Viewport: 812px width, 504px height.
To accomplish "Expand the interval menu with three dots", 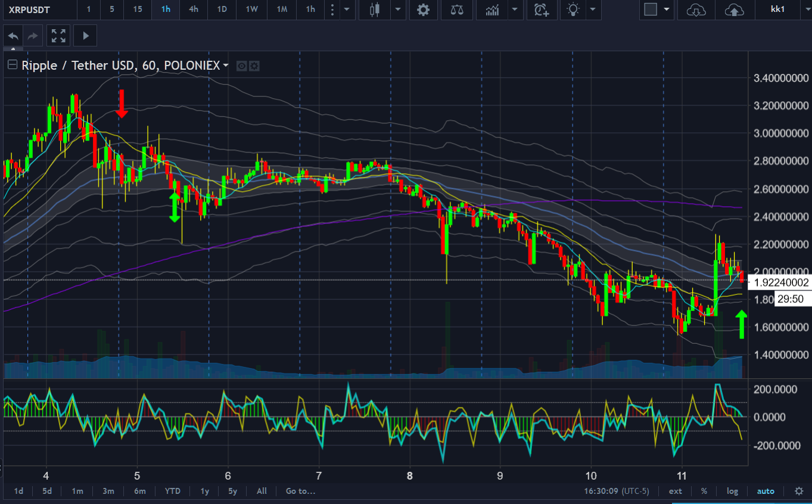I will click(332, 10).
